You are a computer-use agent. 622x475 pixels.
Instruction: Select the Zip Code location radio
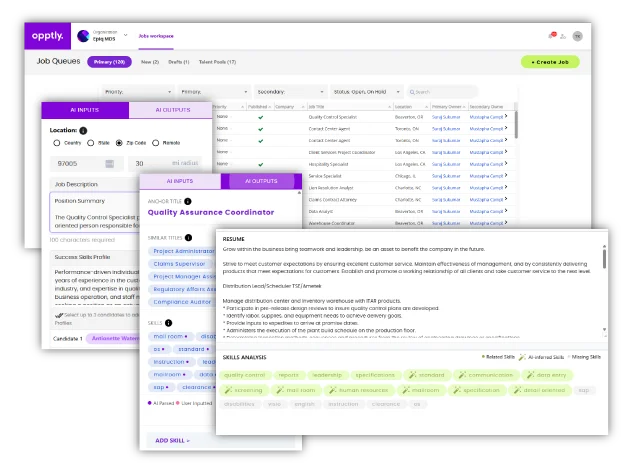pos(119,143)
